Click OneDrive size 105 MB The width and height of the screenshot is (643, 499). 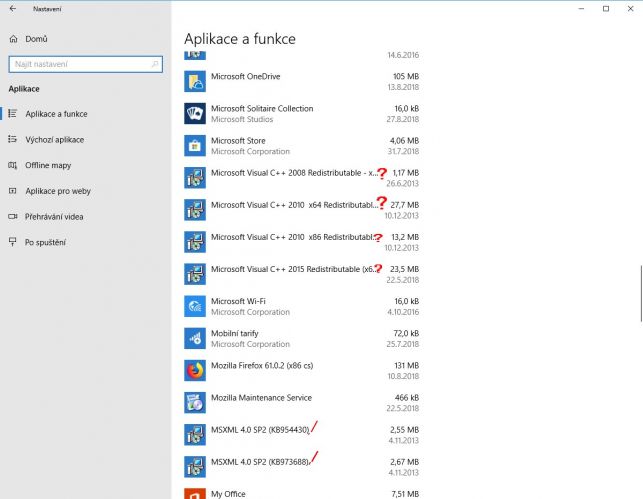[x=406, y=76]
